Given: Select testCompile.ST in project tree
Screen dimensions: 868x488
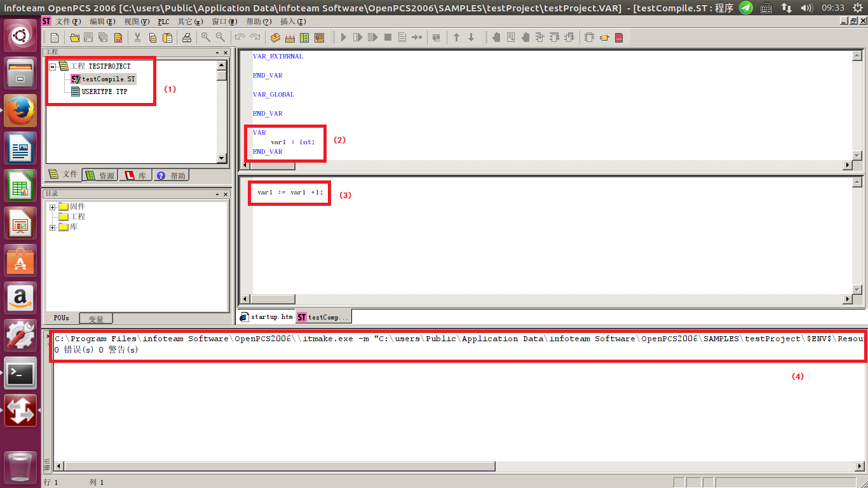Looking at the screenshot, I should pyautogui.click(x=103, y=79).
